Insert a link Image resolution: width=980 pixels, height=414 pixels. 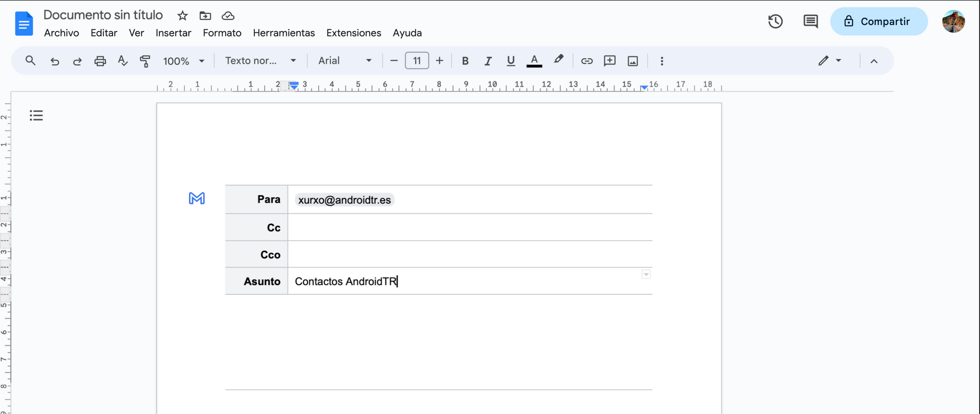587,61
